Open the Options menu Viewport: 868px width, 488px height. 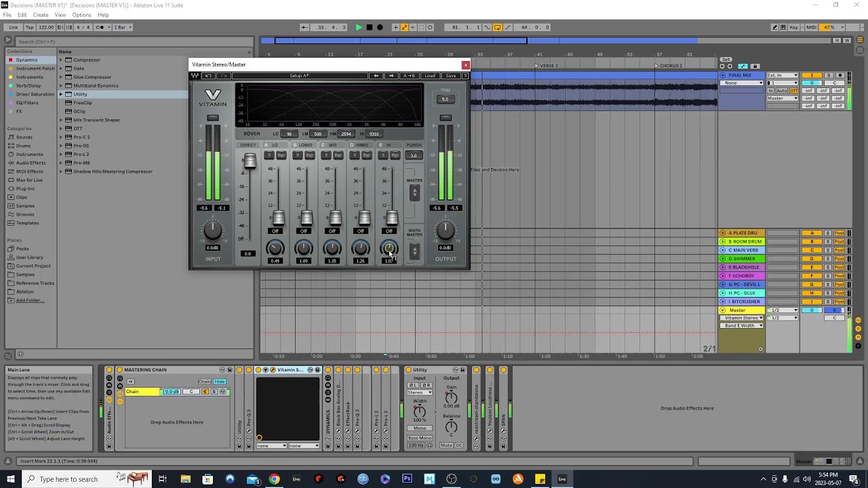[x=81, y=15]
